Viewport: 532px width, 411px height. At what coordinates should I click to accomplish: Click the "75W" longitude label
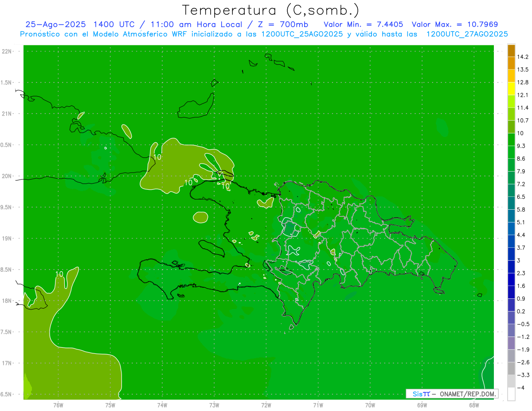[x=110, y=405]
